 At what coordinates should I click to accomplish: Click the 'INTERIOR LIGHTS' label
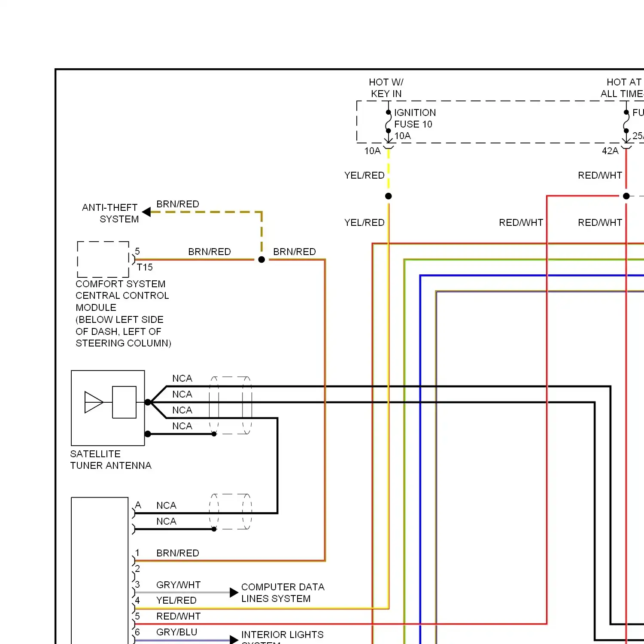coord(283,635)
